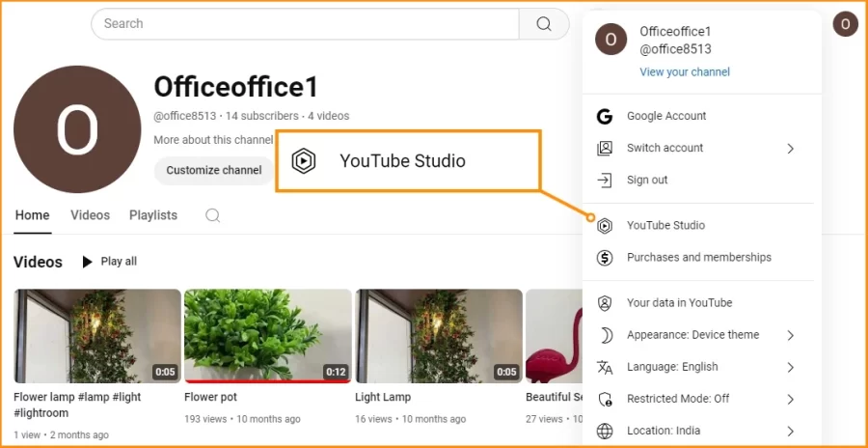Open the Flower lamp video thumbnail
Viewport: 868px width, 448px height.
pyautogui.click(x=97, y=336)
